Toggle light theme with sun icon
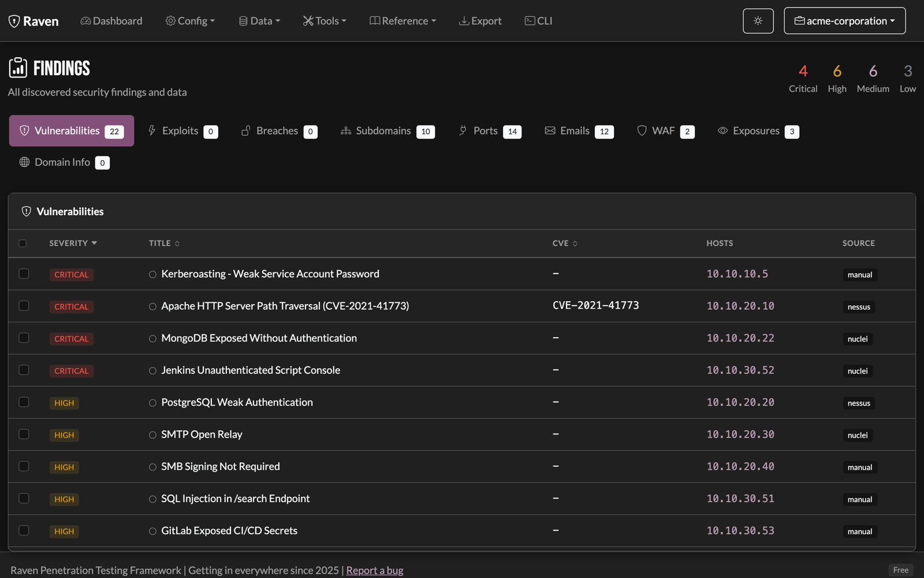Image resolution: width=924 pixels, height=578 pixels. tap(758, 21)
